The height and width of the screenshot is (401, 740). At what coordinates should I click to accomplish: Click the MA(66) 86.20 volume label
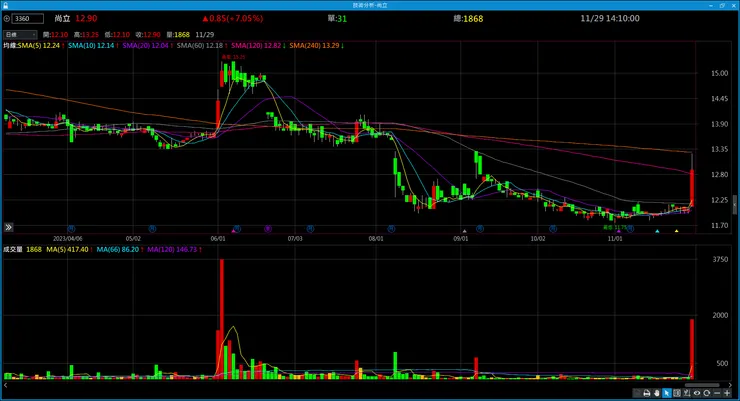coord(120,249)
